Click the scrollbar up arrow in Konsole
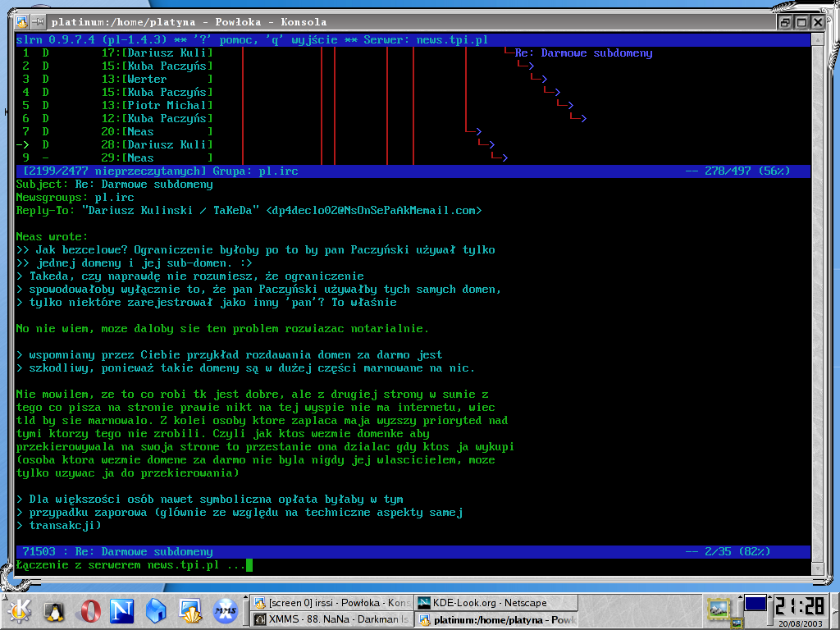The height and width of the screenshot is (630, 840). pyautogui.click(x=817, y=39)
